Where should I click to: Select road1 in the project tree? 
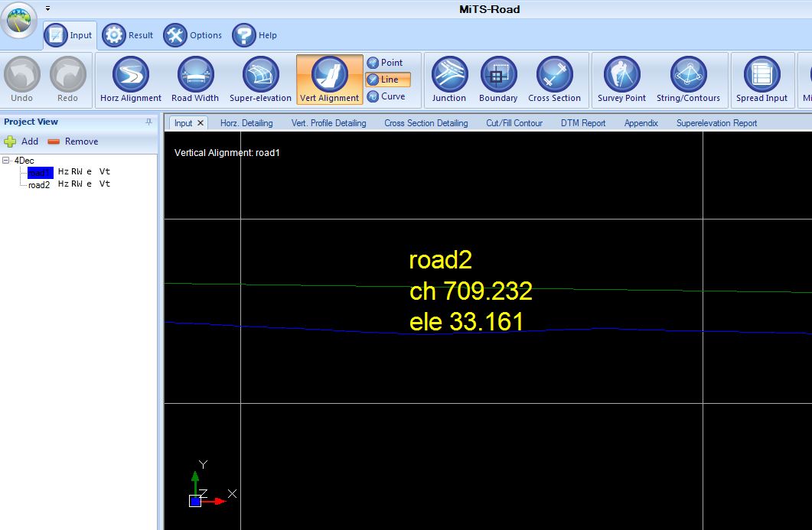[41, 173]
